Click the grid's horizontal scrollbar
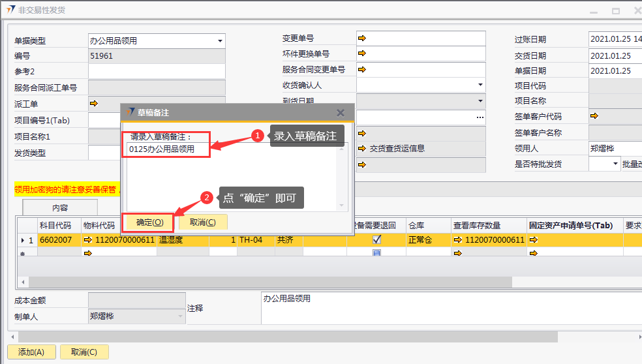This screenshot has height=364, width=642. (x=261, y=282)
